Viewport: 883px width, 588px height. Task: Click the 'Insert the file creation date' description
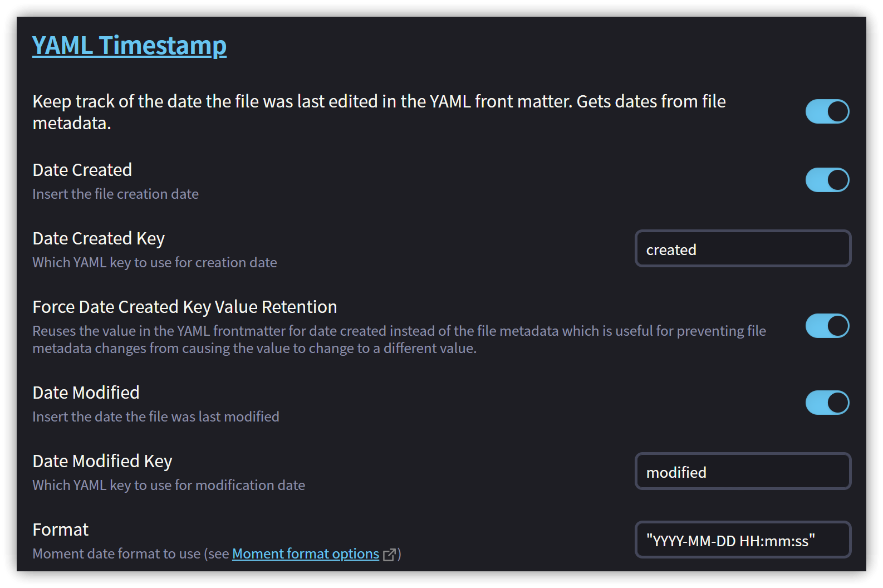(116, 194)
